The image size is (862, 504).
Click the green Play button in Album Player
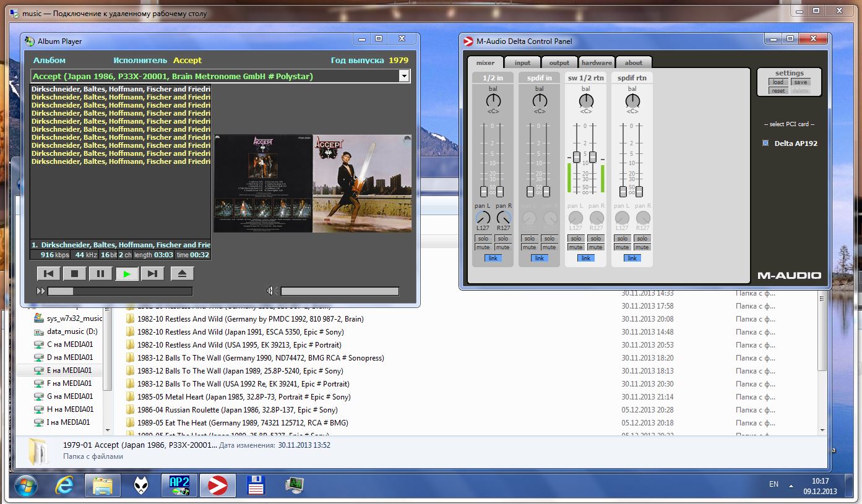coord(127,273)
